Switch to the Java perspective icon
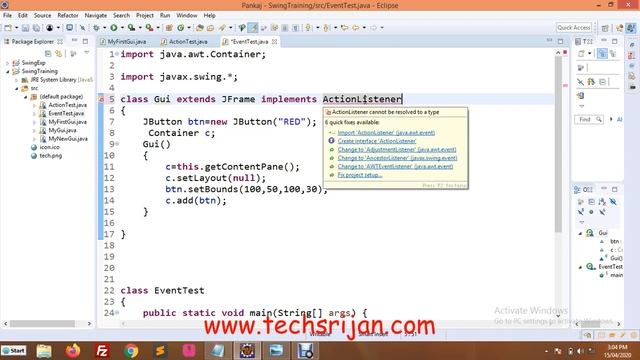Viewport: 640px width, 360px height. tap(631, 28)
